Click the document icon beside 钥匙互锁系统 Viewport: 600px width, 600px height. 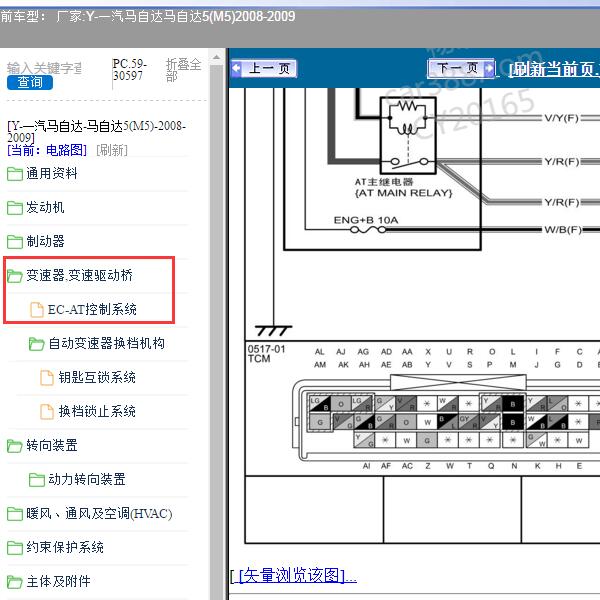[47, 378]
